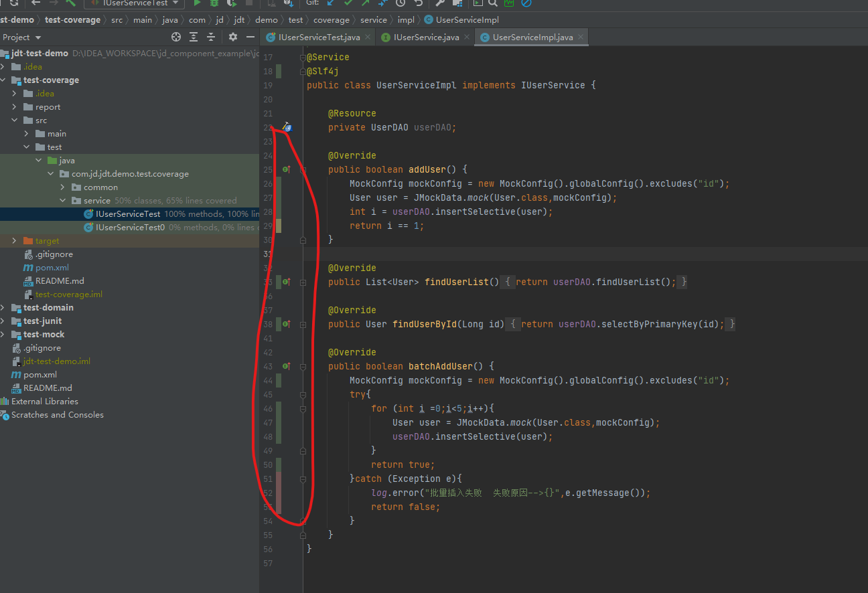Fold the for loop block
This screenshot has width=868, height=593.
(x=303, y=409)
